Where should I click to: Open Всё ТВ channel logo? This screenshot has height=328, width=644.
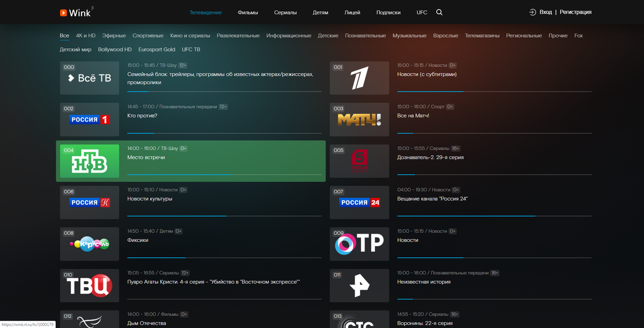coord(90,78)
